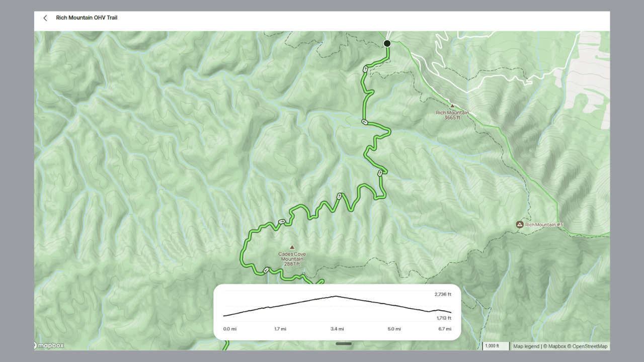Click the 'Cades Cove Mountain 2887 ft' label text
The image size is (644, 362).
292,259
